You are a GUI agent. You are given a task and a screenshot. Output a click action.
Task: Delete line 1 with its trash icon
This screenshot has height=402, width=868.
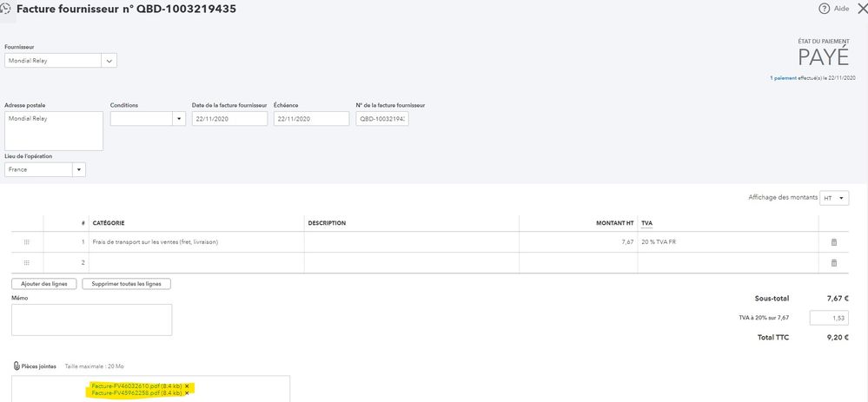click(834, 242)
